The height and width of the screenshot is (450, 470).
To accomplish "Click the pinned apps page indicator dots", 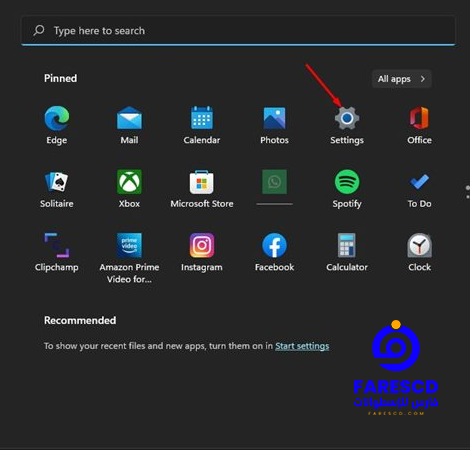I will pyautogui.click(x=467, y=192).
